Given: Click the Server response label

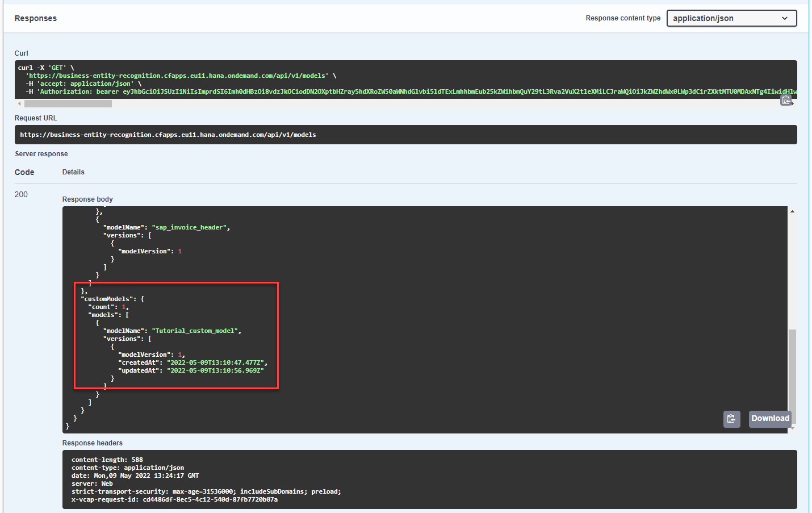Looking at the screenshot, I should [x=41, y=154].
